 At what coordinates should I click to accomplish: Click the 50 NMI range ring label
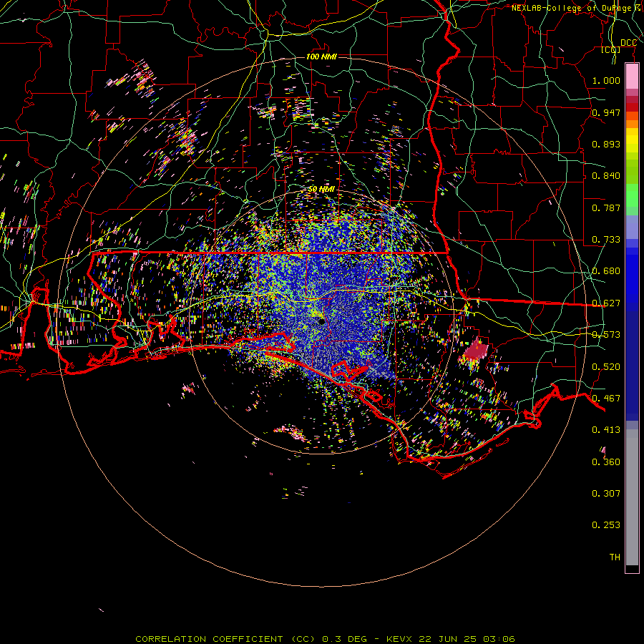(x=321, y=190)
